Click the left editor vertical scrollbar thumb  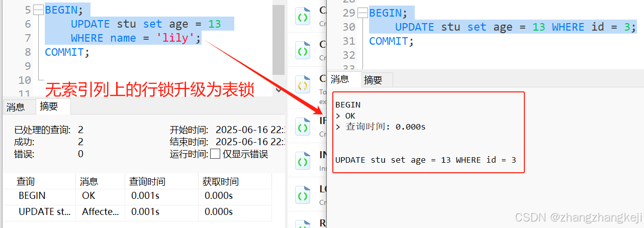coord(279,41)
